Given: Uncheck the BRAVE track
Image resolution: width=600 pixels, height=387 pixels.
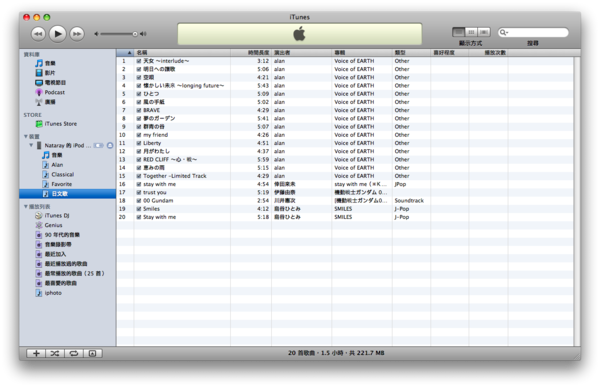Looking at the screenshot, I should [x=139, y=110].
